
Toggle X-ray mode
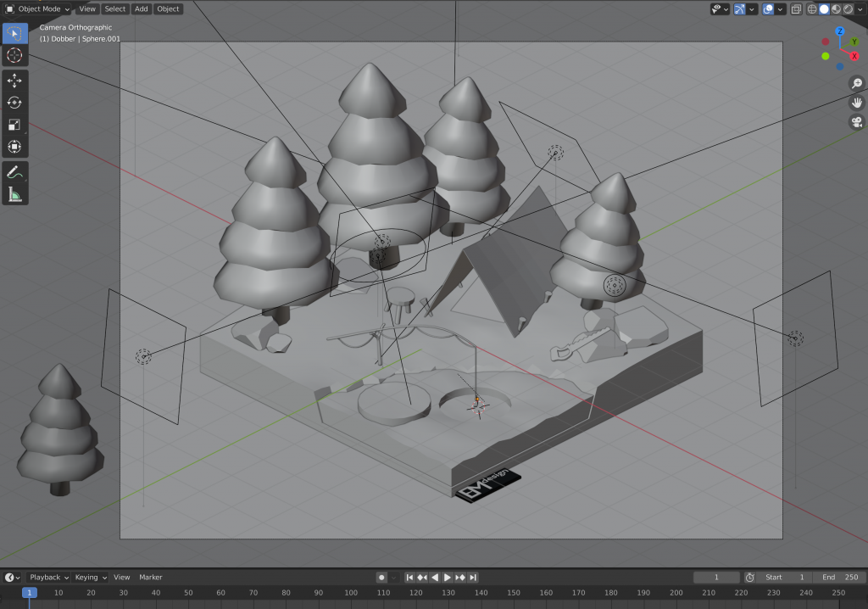[x=796, y=8]
